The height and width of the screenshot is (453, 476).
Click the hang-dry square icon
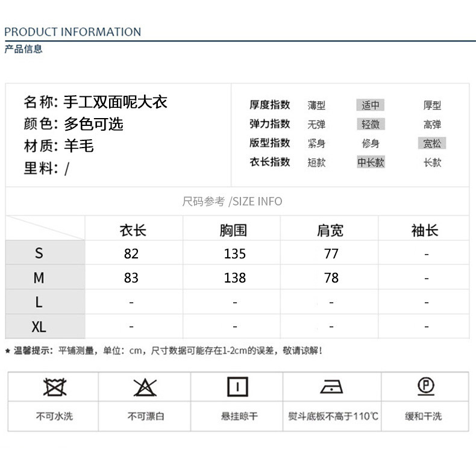237,387
